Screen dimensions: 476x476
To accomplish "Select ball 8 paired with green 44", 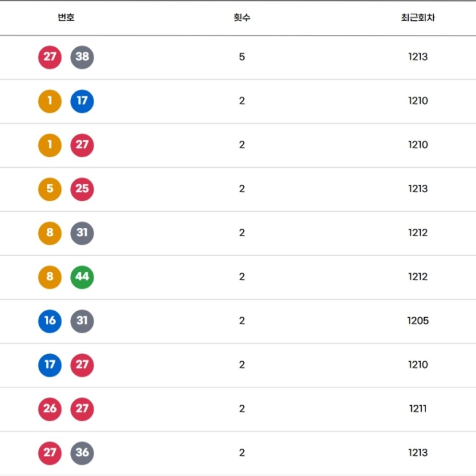I will click(x=50, y=277).
